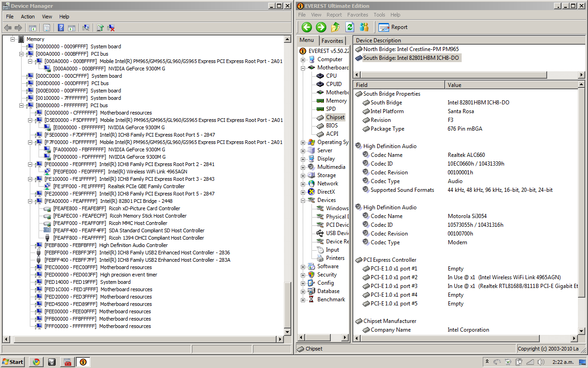The width and height of the screenshot is (588, 368).
Task: Select Input item in EVEREST tree
Action: pyautogui.click(x=333, y=250)
